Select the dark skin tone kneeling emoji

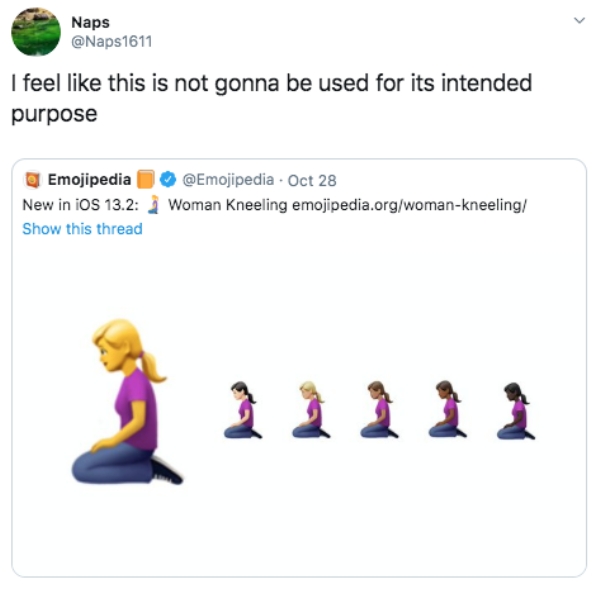click(x=516, y=411)
